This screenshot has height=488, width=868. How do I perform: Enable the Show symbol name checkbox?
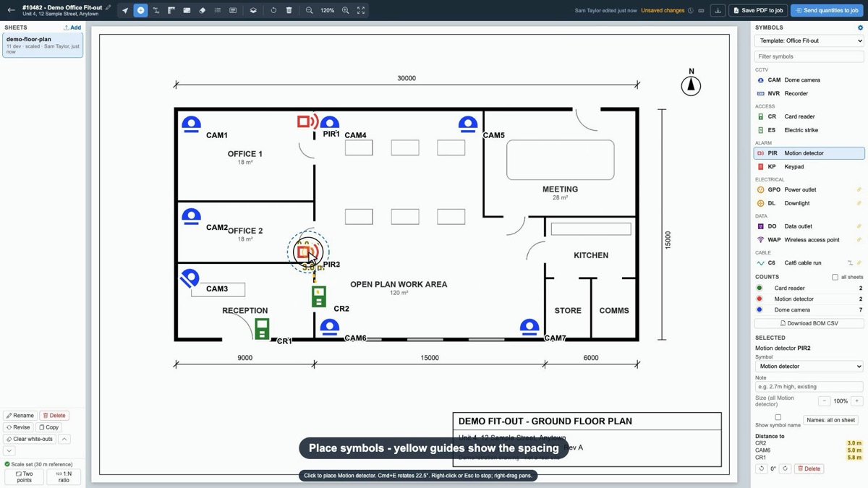click(778, 417)
